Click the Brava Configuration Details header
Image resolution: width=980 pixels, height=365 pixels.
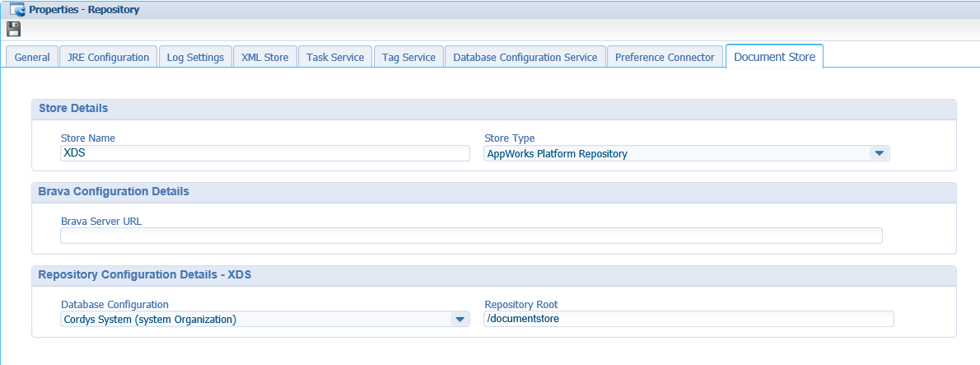114,191
